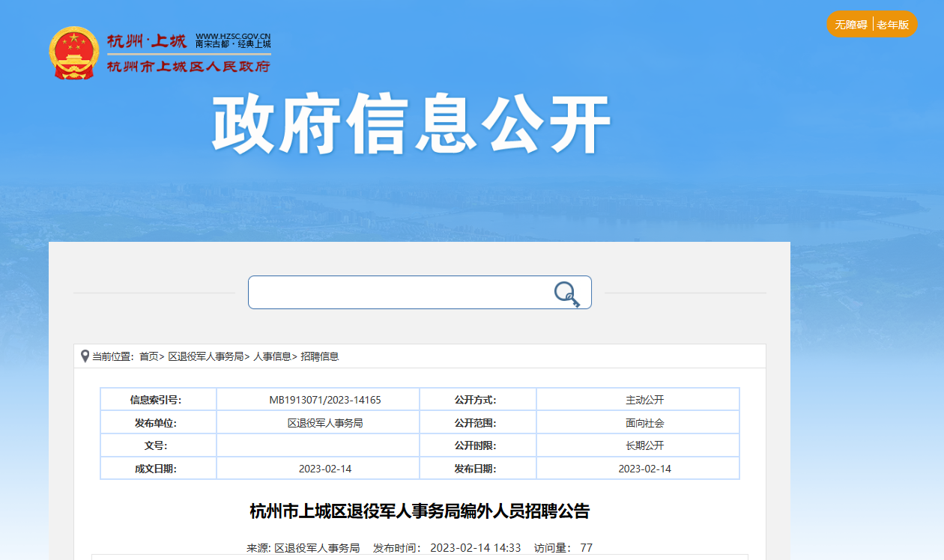
Task: Click the 主动公开 table cell
Action: click(644, 400)
